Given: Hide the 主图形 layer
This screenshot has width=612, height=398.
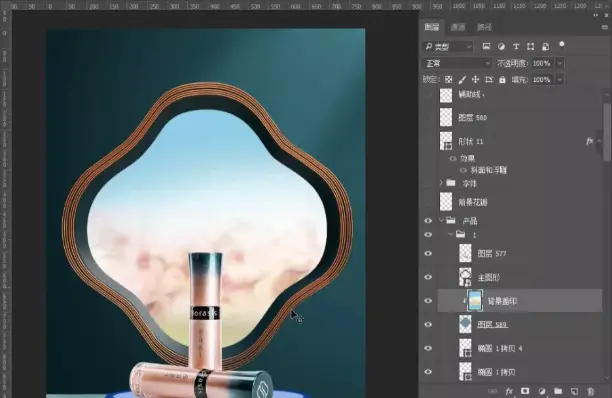Looking at the screenshot, I should click(x=428, y=277).
